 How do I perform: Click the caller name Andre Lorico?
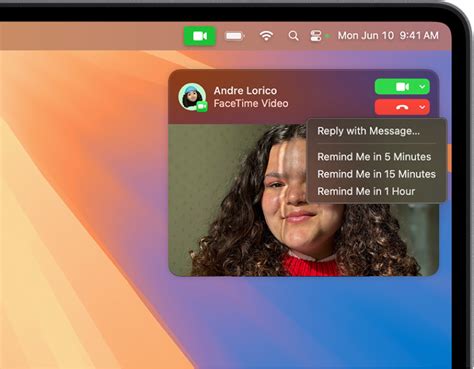[x=245, y=91]
